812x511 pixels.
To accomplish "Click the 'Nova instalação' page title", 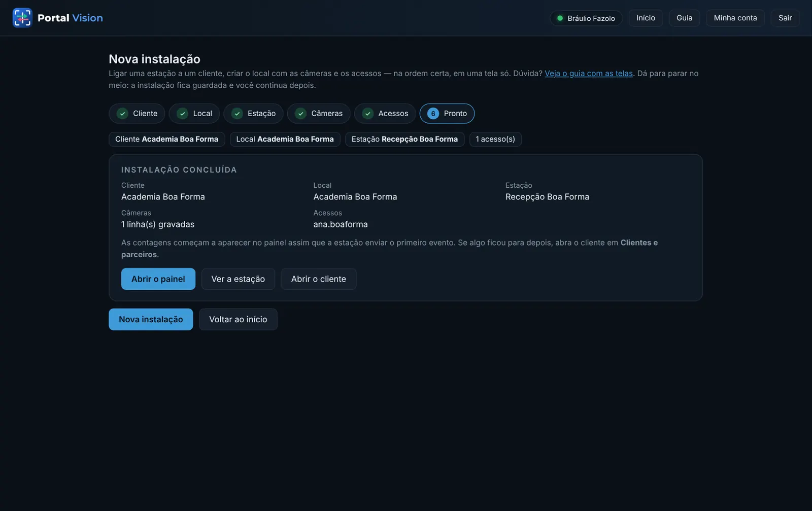I will [x=155, y=59].
